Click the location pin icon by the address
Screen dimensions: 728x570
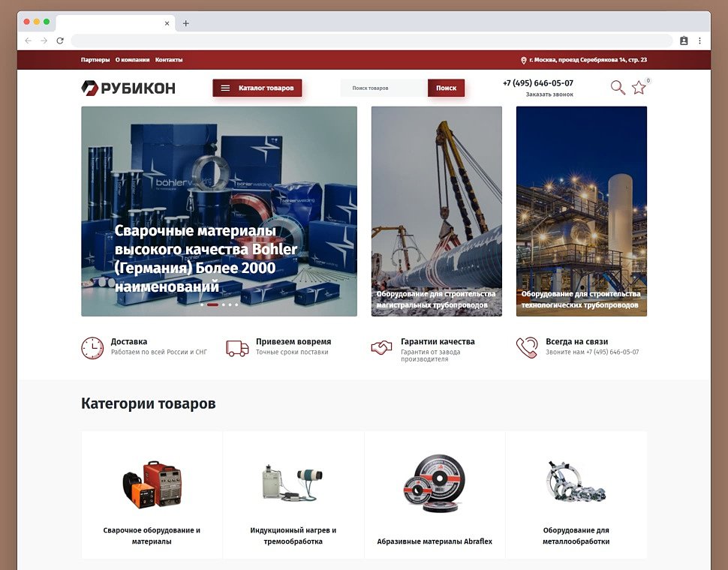(523, 60)
